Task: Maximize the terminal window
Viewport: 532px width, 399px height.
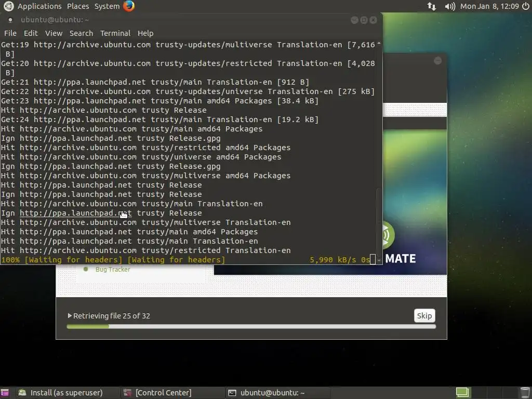Action: 364,20
